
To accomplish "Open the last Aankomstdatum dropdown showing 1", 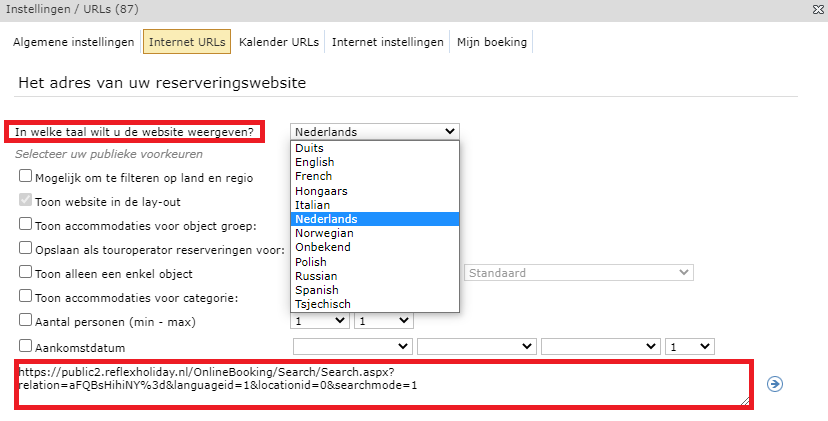I will tap(690, 347).
